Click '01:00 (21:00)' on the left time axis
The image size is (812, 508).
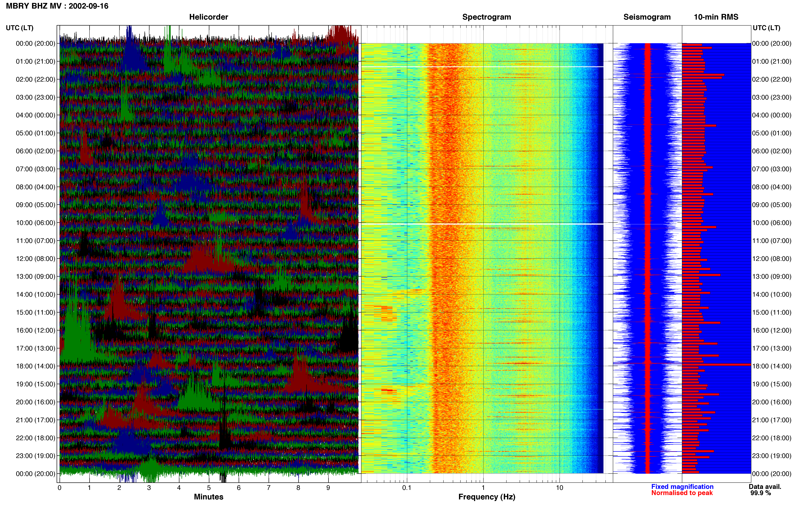36,61
